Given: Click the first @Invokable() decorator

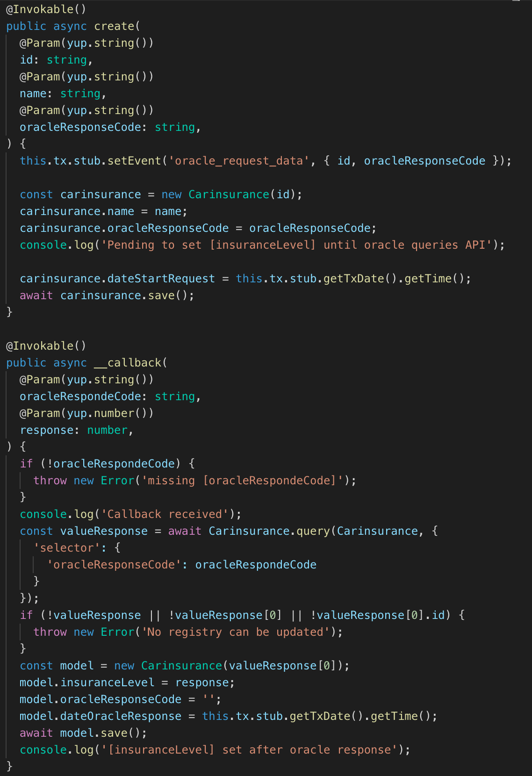Looking at the screenshot, I should (x=46, y=9).
